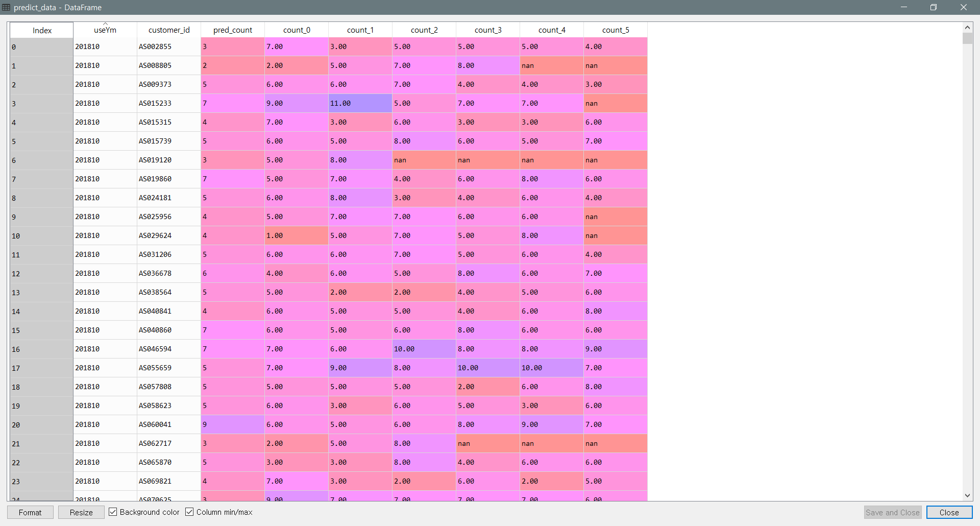Click the 1.00 cell in count_0

click(297, 235)
